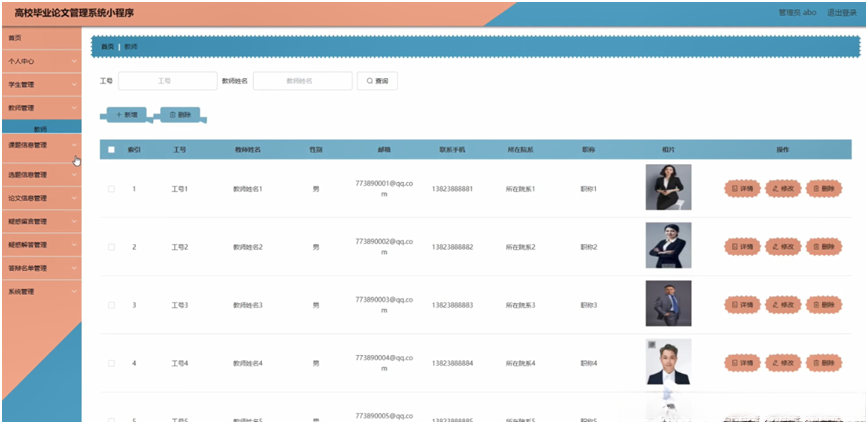Screen dimensions: 868x424
Task: Expand 疑惑留言管理 sidebar menu
Action: pyautogui.click(x=42, y=221)
